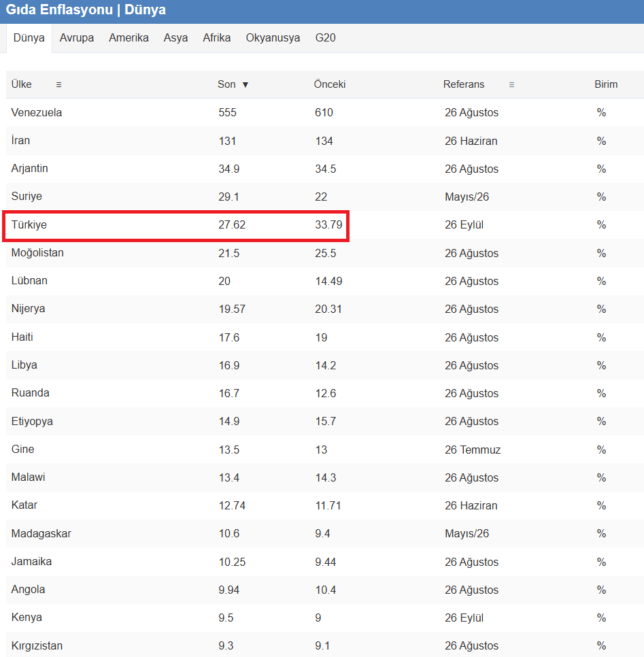This screenshot has height=657, width=644.
Task: Select Nijerya's latest value 19.57
Action: [x=232, y=309]
